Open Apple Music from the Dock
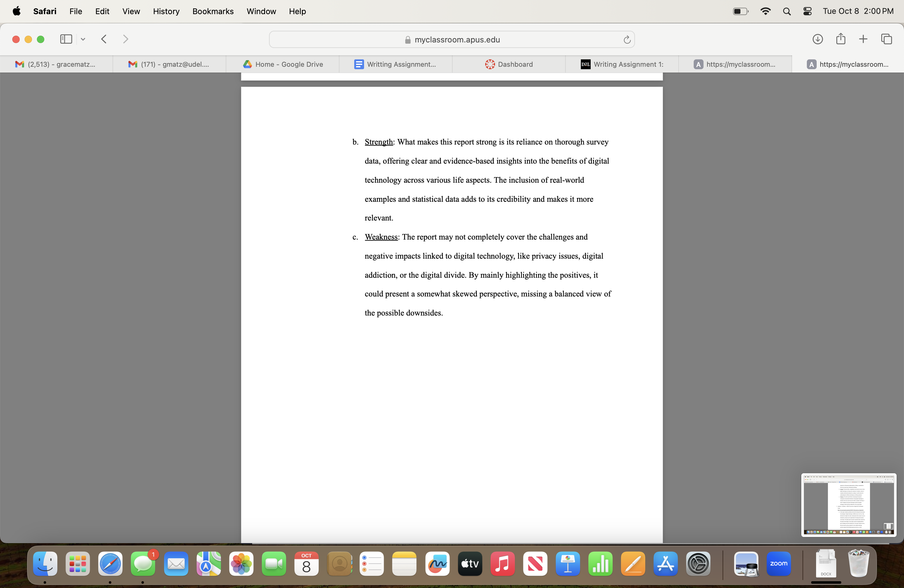The height and width of the screenshot is (588, 904). pos(502,564)
